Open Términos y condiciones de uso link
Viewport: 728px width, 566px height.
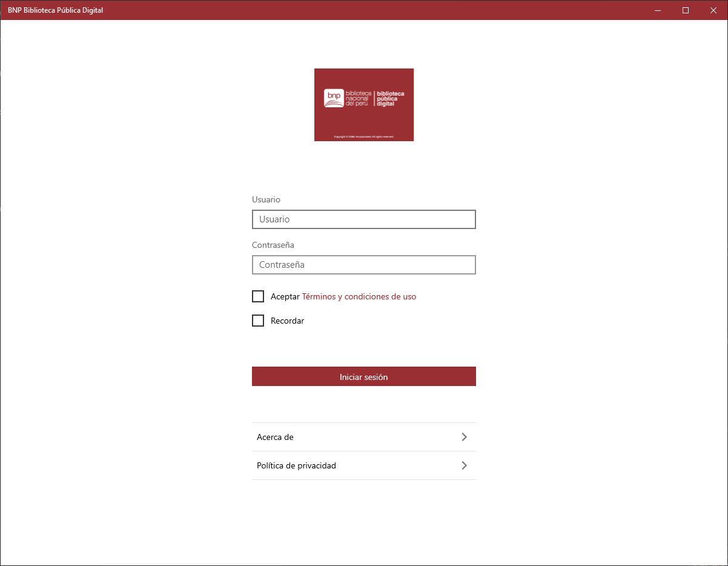(359, 297)
